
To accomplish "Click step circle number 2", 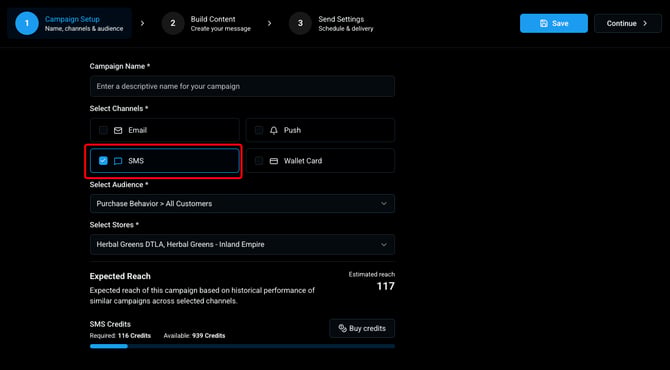I will point(173,23).
